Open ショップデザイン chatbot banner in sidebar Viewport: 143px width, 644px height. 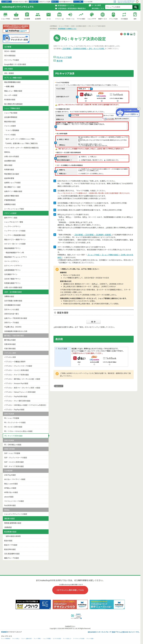16,38
